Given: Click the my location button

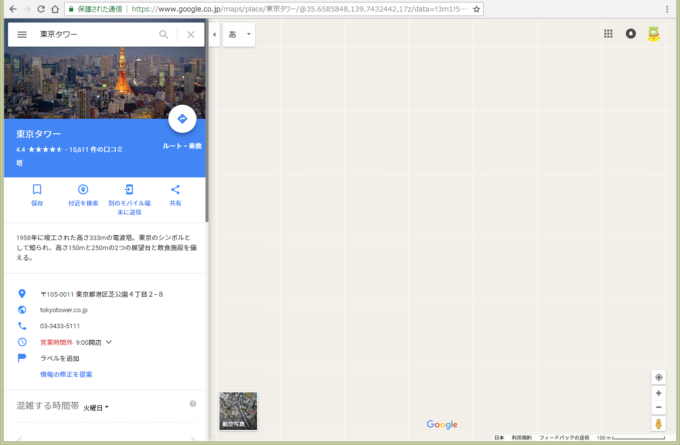Looking at the screenshot, I should point(658,377).
